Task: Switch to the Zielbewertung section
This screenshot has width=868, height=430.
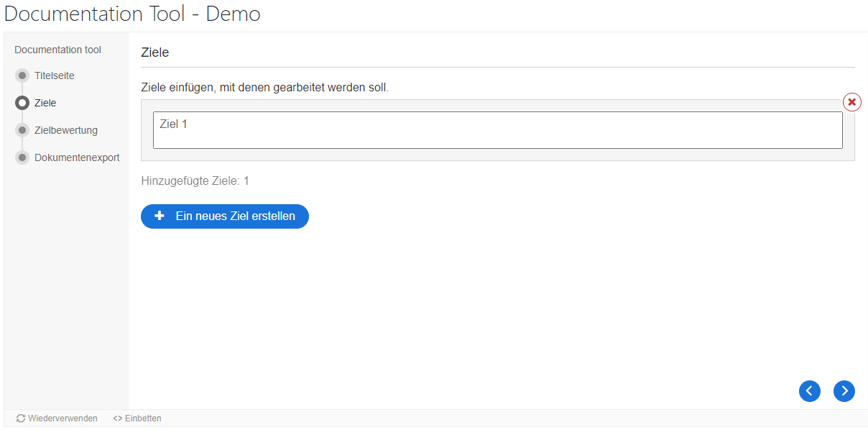Action: click(66, 129)
